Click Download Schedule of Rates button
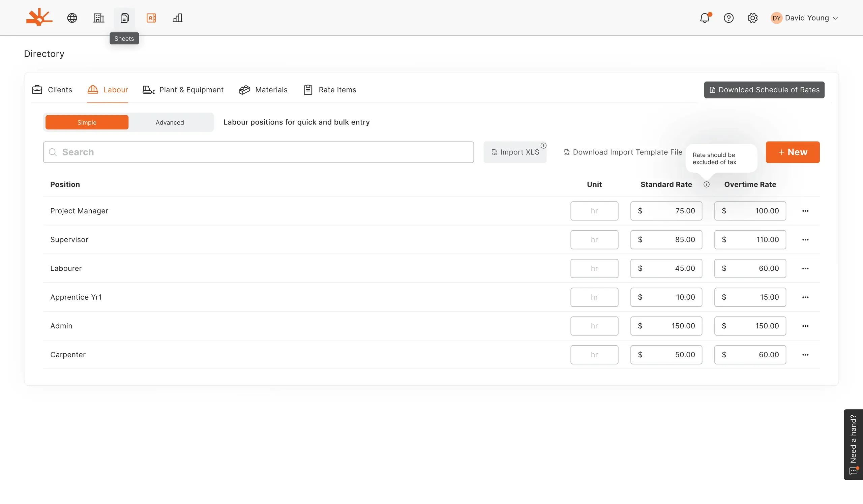863x504 pixels. coord(764,90)
